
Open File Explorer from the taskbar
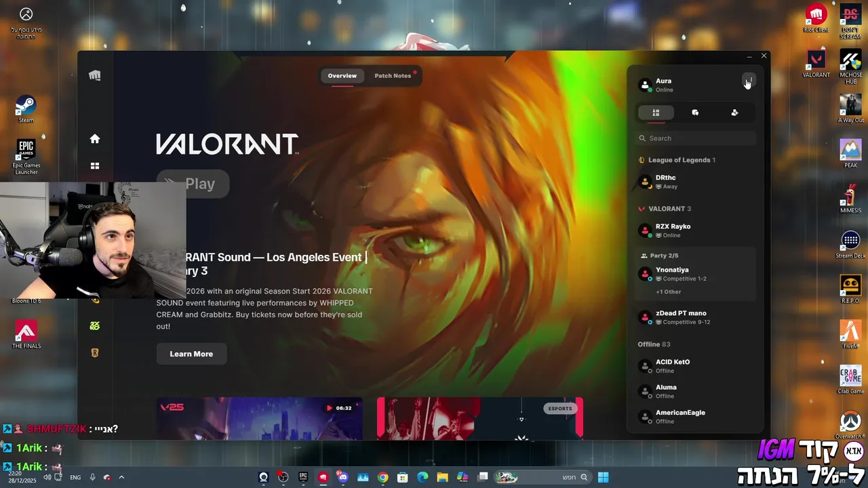coord(442,477)
